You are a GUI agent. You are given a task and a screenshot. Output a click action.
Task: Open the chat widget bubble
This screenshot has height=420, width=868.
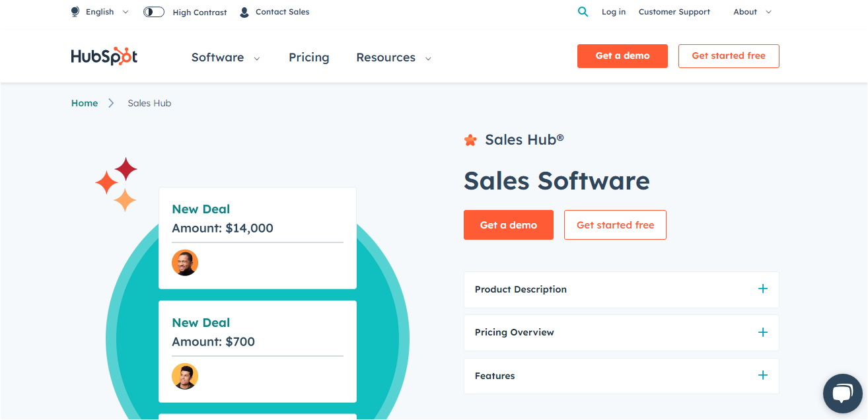842,394
